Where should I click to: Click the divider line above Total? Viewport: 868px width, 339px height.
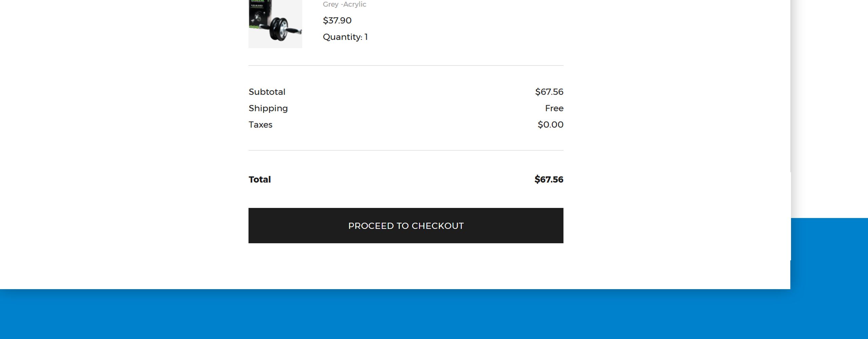pos(406,150)
